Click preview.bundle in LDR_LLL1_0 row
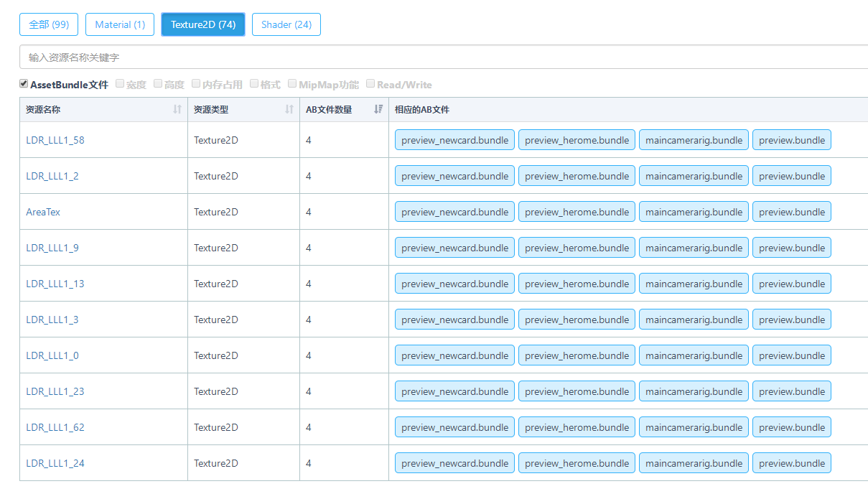Image resolution: width=868 pixels, height=494 pixels. (792, 355)
